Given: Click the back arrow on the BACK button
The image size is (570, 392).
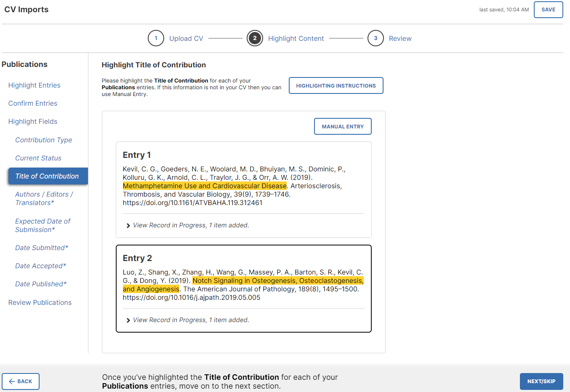Looking at the screenshot, I should pyautogui.click(x=13, y=381).
